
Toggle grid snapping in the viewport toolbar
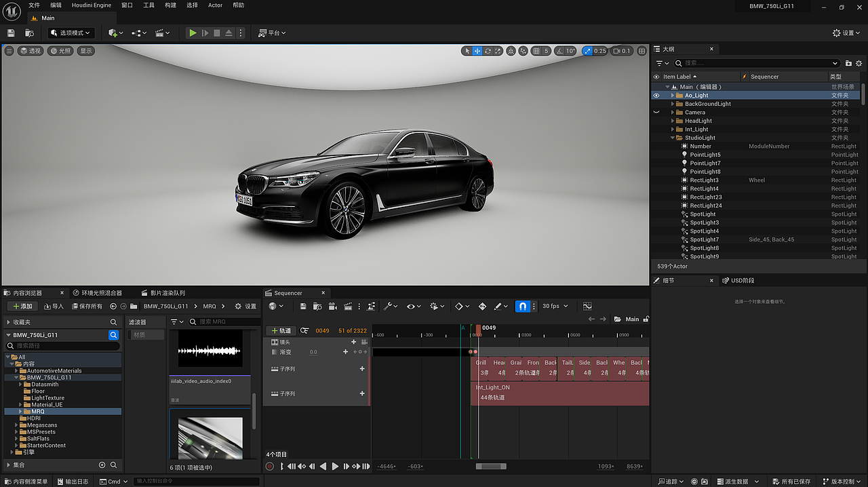[536, 51]
